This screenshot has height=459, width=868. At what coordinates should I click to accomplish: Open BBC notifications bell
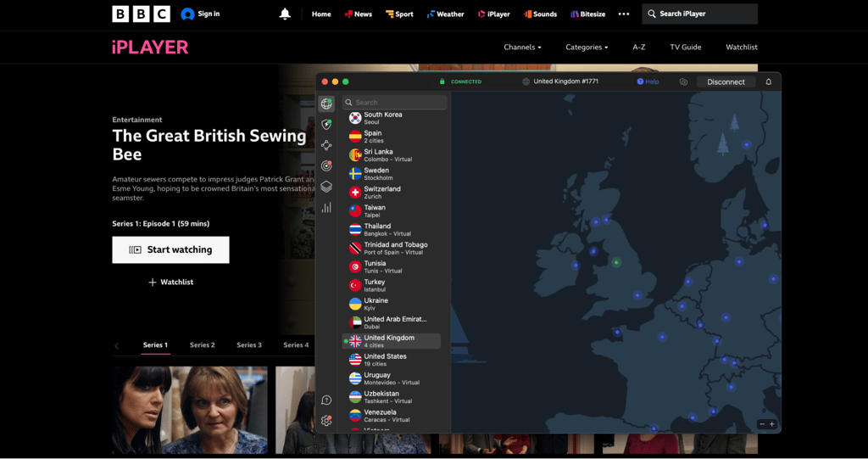point(285,14)
